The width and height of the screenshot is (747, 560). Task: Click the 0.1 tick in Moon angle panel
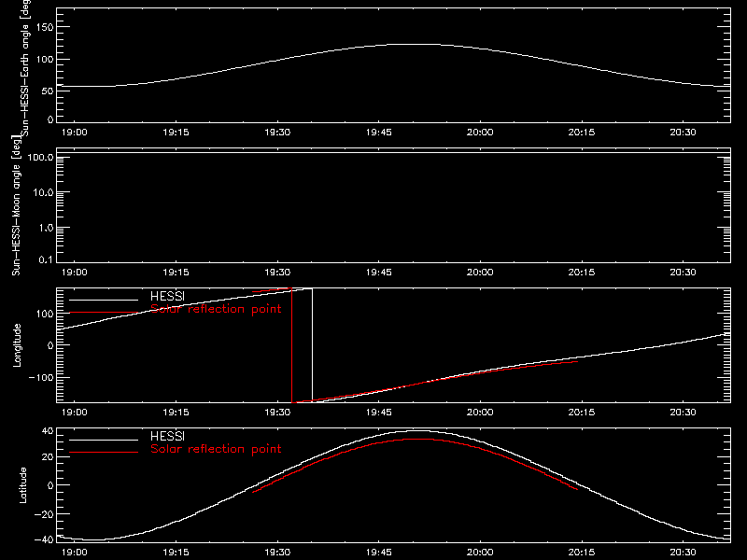coord(46,259)
